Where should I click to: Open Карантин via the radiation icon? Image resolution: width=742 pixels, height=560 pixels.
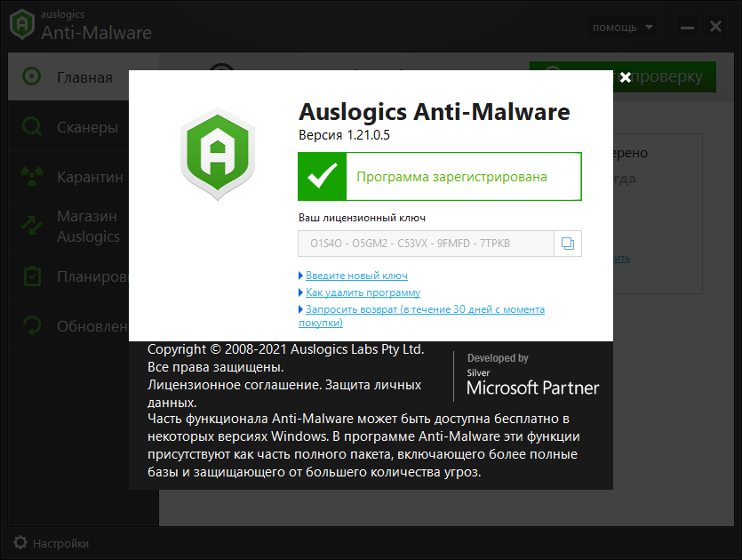(32, 177)
